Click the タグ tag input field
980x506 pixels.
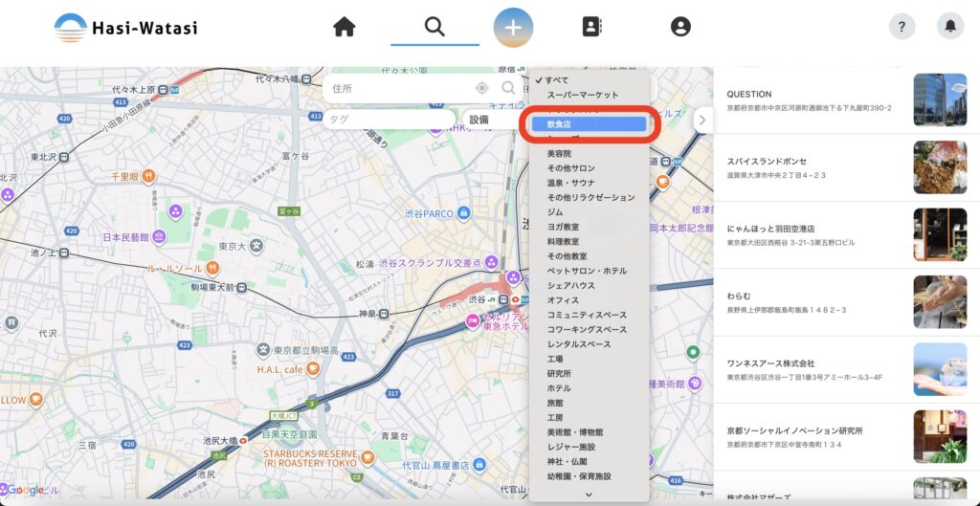(x=388, y=121)
